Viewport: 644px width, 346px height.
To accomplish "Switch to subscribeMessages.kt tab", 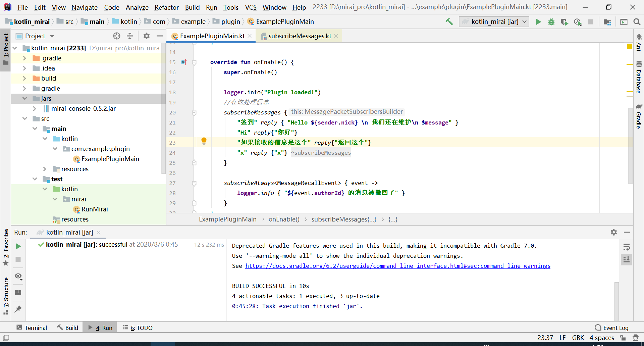I will (x=300, y=36).
